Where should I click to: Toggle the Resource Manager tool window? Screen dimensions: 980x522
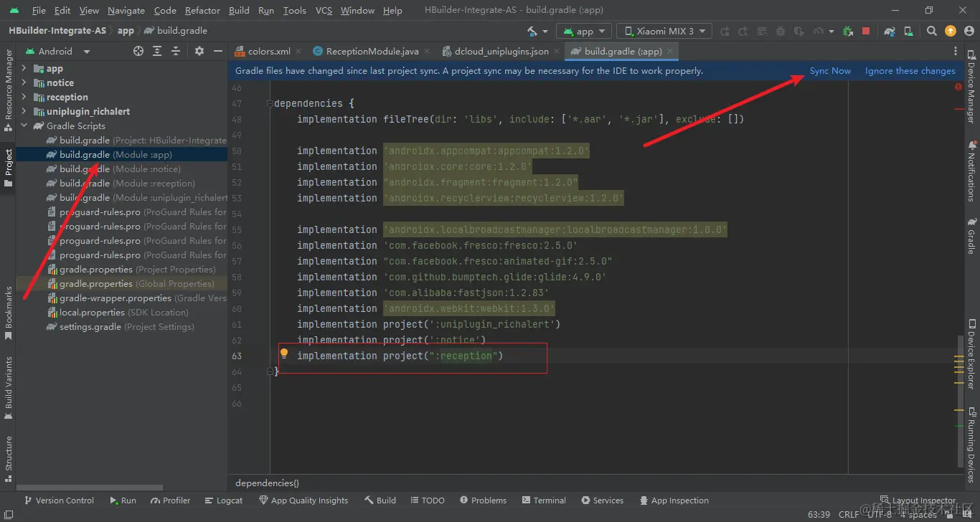8,90
